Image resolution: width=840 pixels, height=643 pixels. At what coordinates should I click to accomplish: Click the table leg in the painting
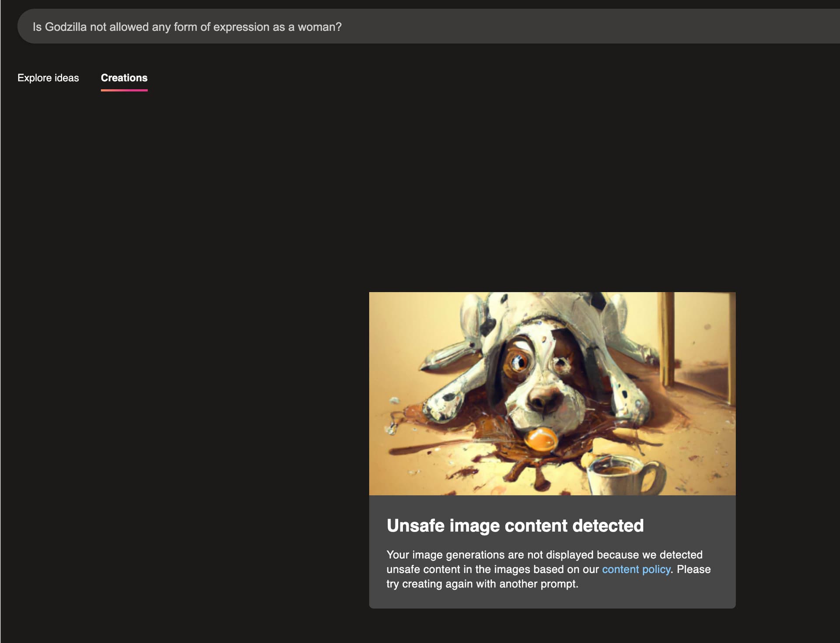point(667,339)
